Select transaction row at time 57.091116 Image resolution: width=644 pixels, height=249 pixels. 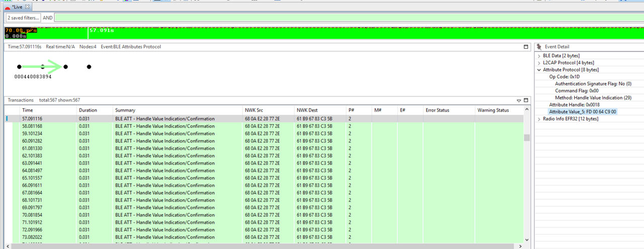[264, 119]
